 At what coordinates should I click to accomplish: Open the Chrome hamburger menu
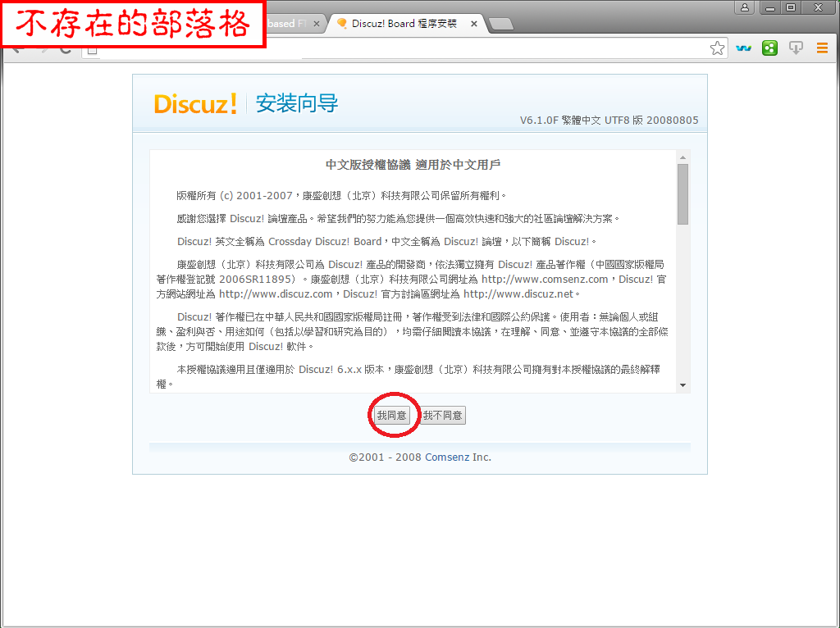(822, 48)
